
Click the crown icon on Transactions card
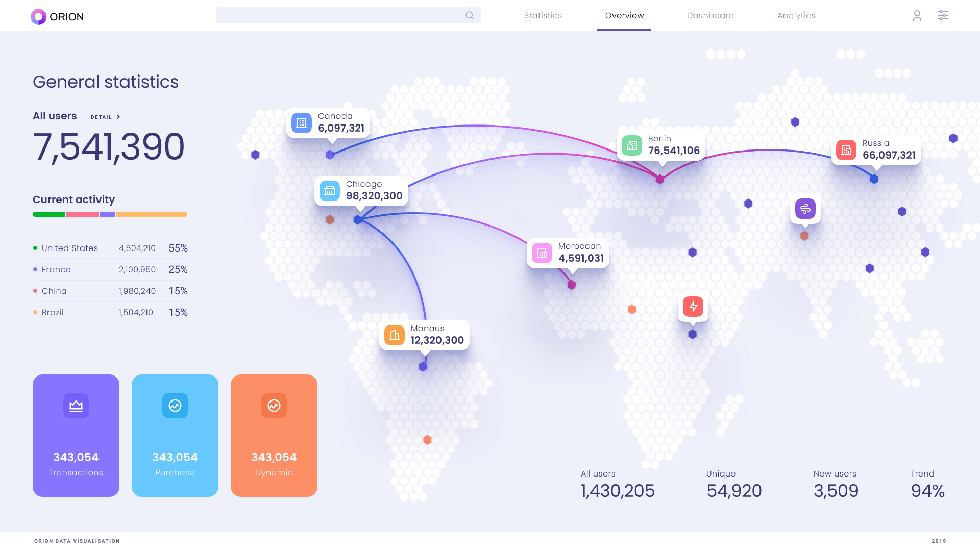point(76,406)
